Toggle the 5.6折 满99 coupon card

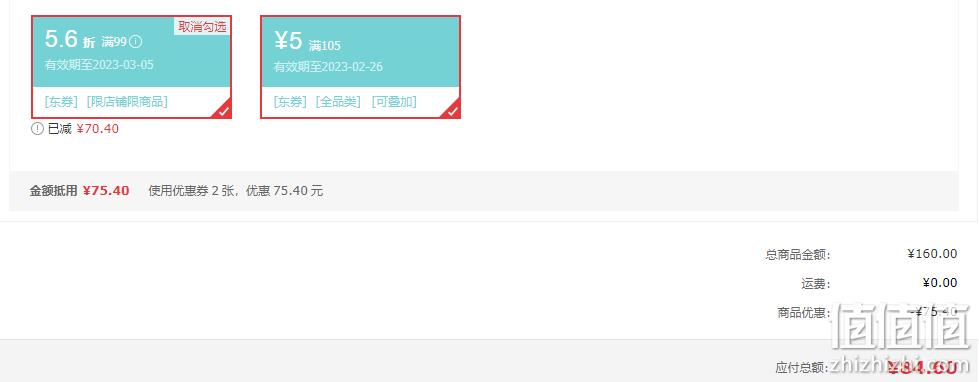point(132,67)
